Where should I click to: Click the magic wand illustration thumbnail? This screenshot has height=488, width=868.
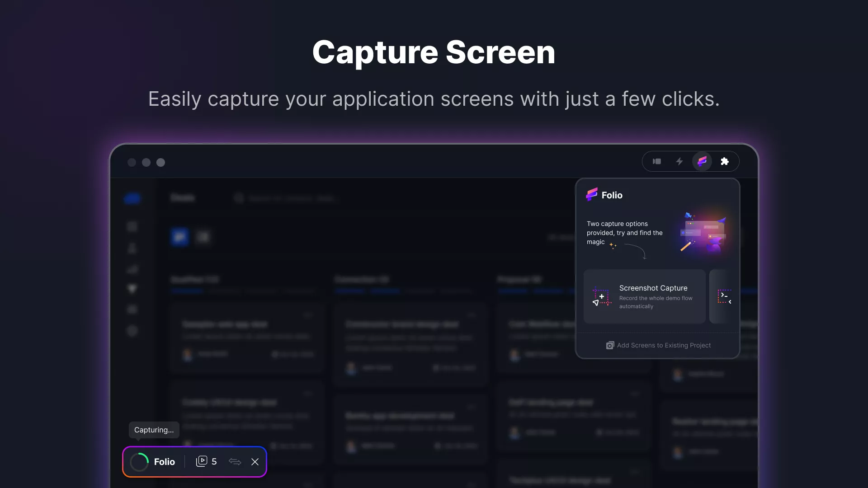coord(703,234)
